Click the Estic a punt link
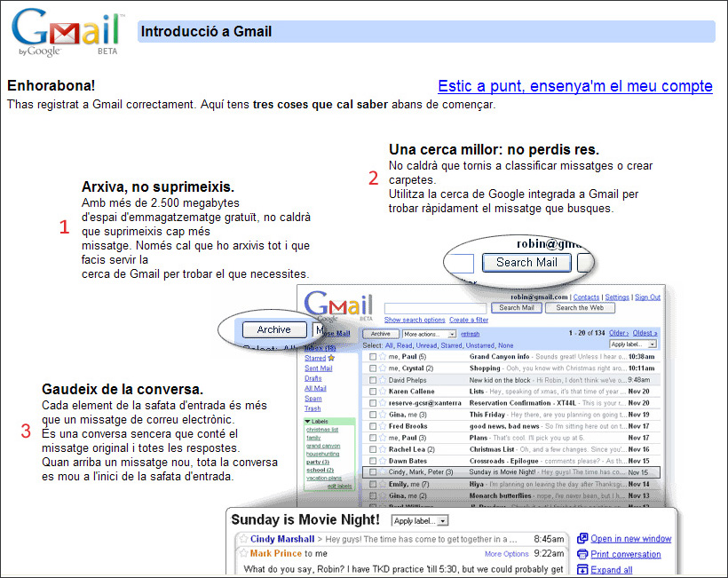The width and height of the screenshot is (728, 578). [x=575, y=86]
